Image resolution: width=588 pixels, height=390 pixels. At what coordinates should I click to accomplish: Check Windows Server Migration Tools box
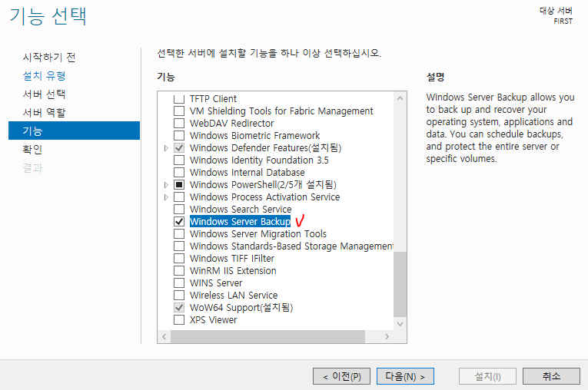click(x=179, y=234)
